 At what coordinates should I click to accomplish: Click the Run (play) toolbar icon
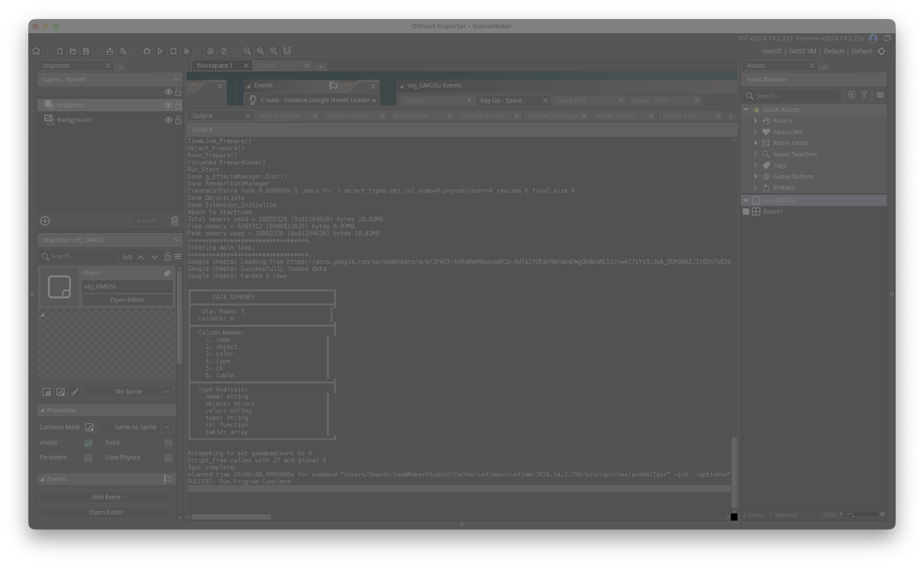(160, 51)
